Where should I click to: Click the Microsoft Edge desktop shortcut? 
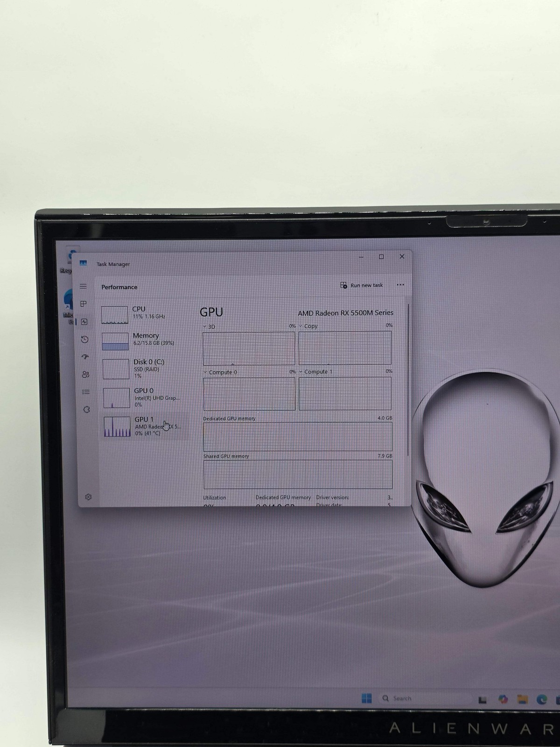[x=69, y=306]
